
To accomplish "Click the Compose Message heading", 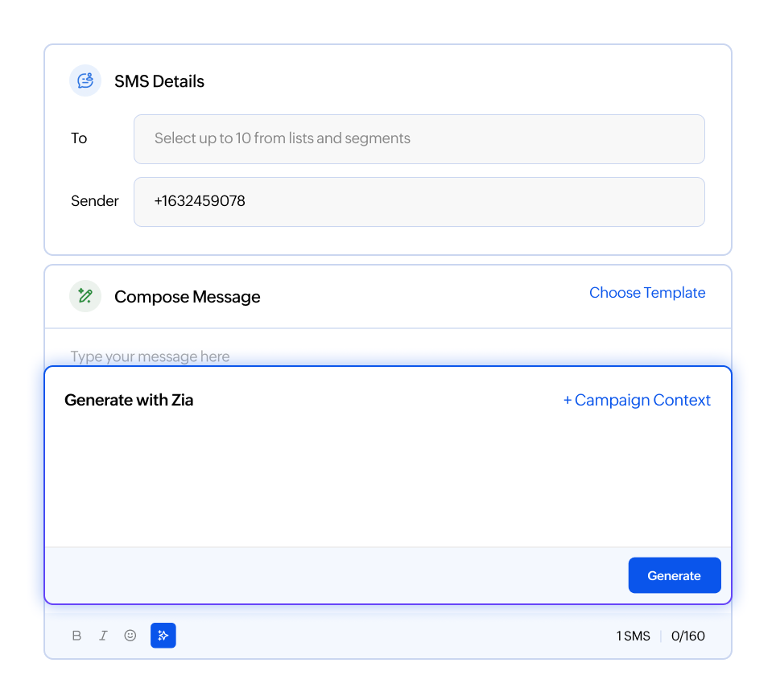I will click(187, 297).
